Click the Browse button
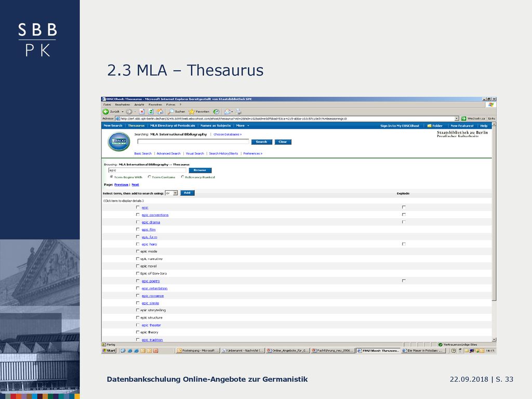Viewport: 532px width, 399px height. pyautogui.click(x=200, y=170)
